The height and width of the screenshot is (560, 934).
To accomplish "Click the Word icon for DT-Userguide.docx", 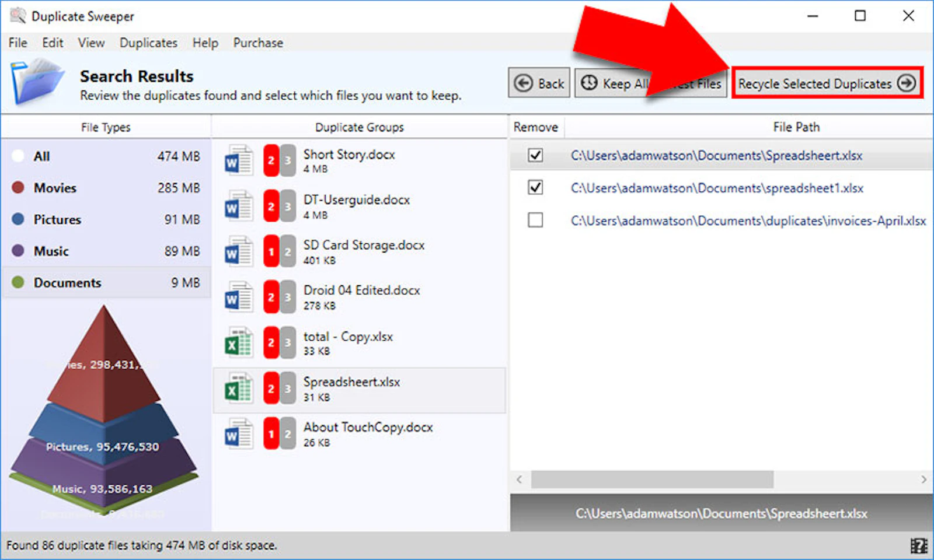I will point(239,205).
